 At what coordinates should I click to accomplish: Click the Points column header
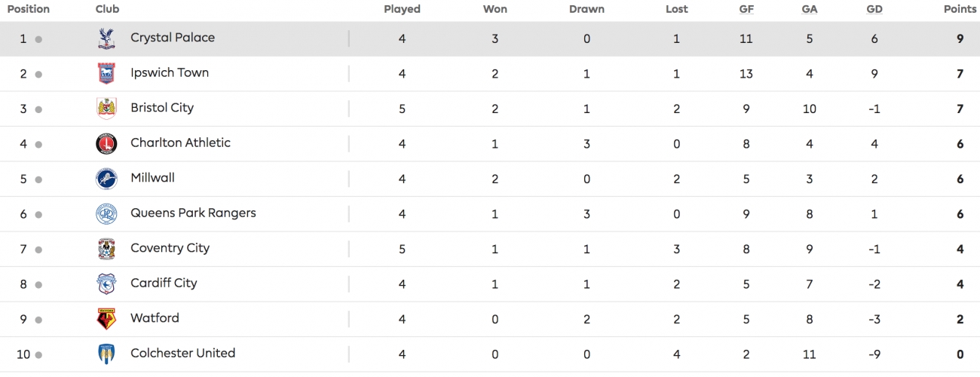click(960, 9)
